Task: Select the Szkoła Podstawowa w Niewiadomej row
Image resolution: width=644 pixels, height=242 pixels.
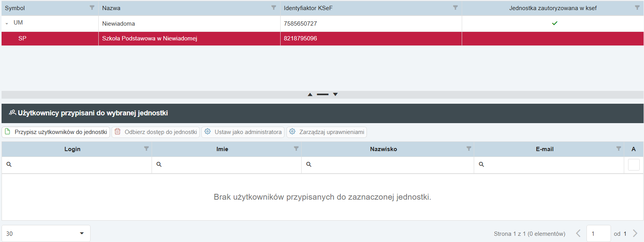Action: 150,38
